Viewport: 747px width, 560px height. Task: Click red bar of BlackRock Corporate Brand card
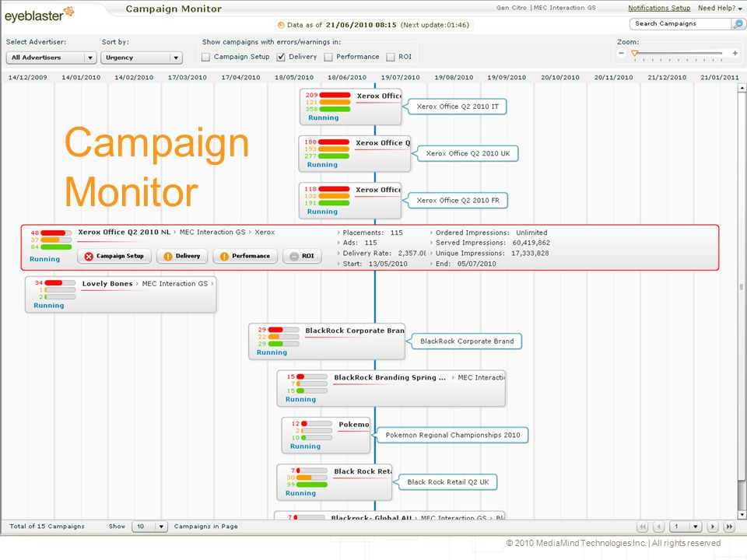point(283,330)
